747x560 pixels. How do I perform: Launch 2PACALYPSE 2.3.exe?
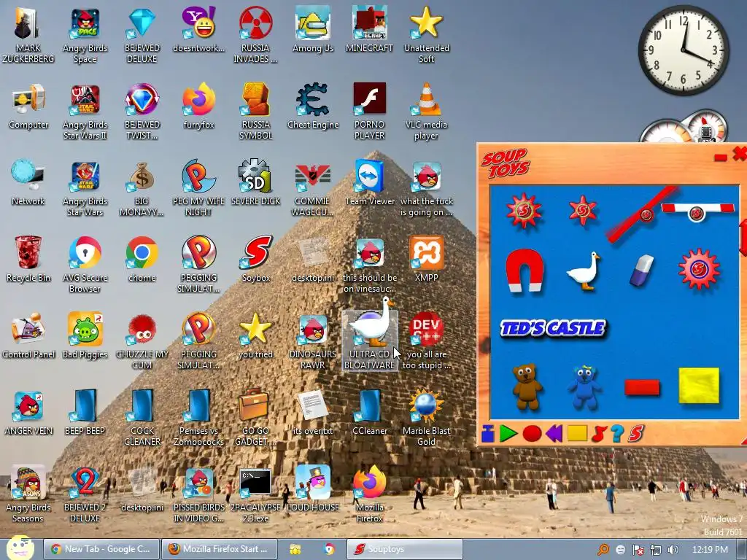click(x=256, y=494)
